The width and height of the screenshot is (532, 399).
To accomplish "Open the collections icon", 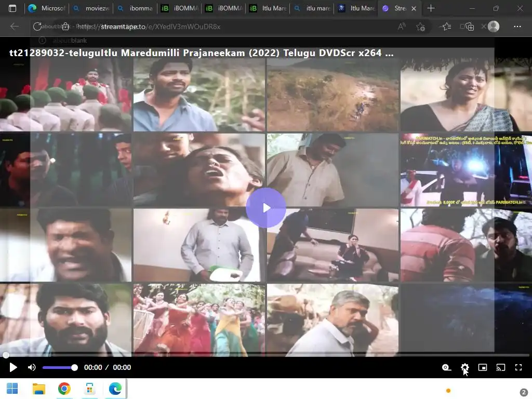I will 469,26.
